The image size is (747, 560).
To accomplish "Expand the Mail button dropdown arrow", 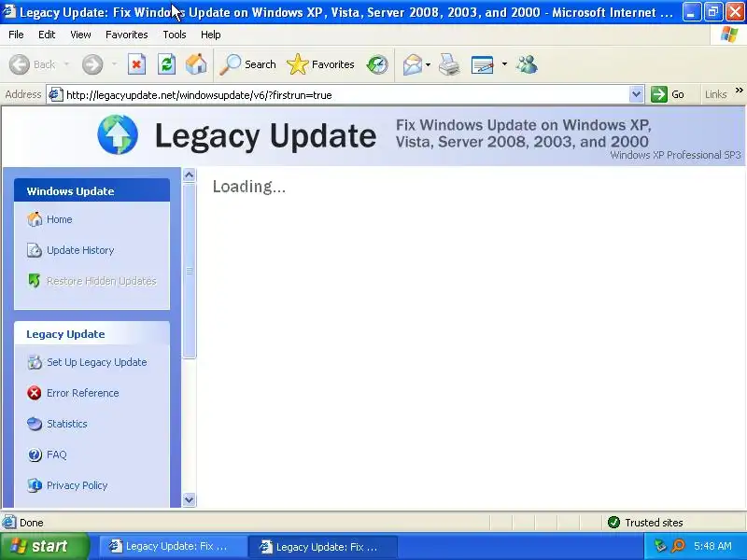I will click(428, 64).
